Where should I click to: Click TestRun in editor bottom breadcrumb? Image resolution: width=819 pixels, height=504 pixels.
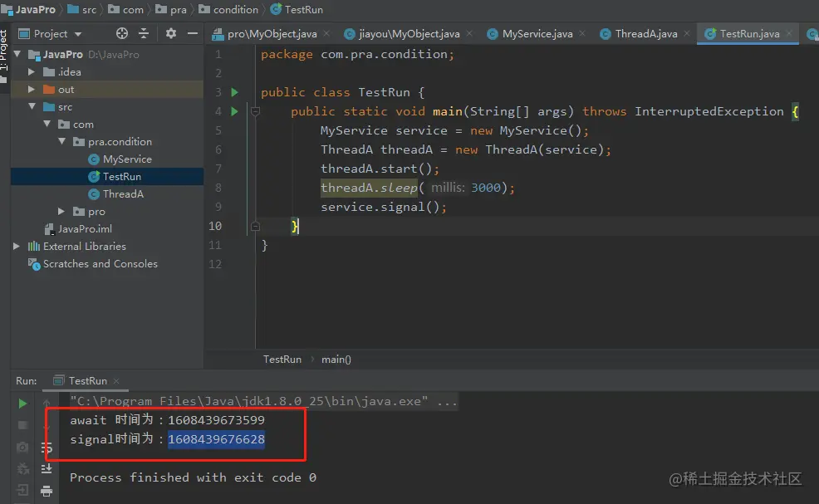[282, 360]
